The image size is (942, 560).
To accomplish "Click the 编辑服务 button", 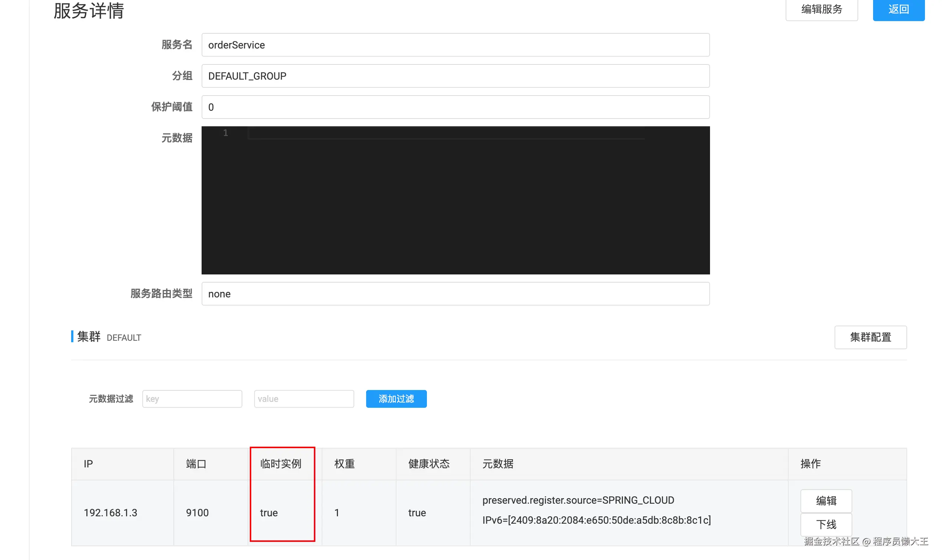I will coord(821,9).
